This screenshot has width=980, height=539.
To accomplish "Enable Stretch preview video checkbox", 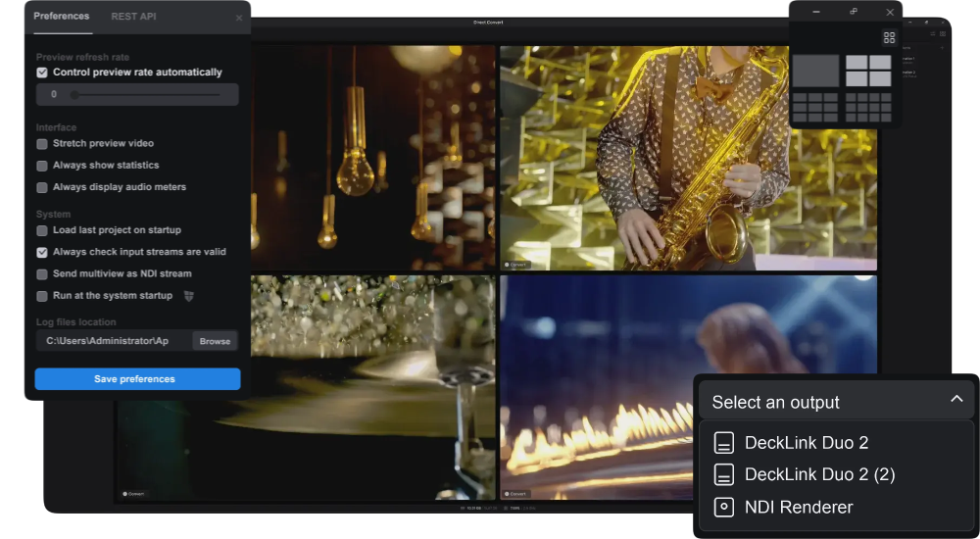I will click(x=42, y=144).
